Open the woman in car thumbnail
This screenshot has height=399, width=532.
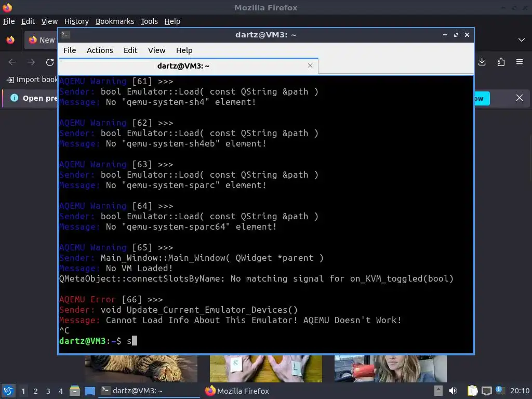[x=391, y=369]
